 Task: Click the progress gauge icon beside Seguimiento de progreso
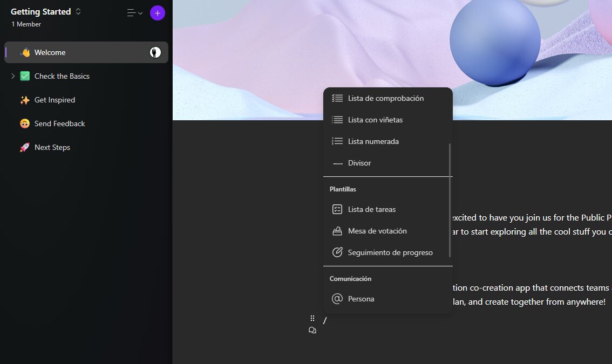(x=337, y=252)
